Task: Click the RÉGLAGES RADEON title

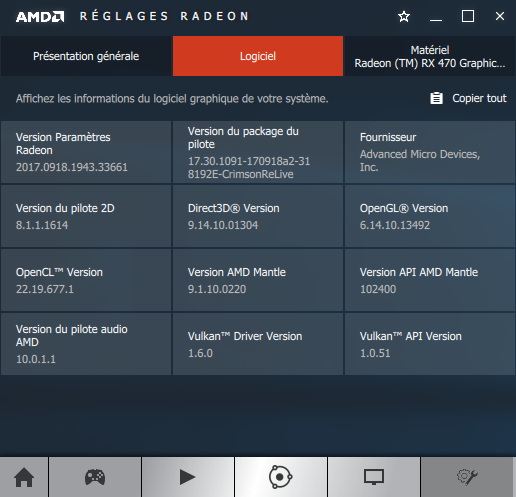Action: point(164,16)
